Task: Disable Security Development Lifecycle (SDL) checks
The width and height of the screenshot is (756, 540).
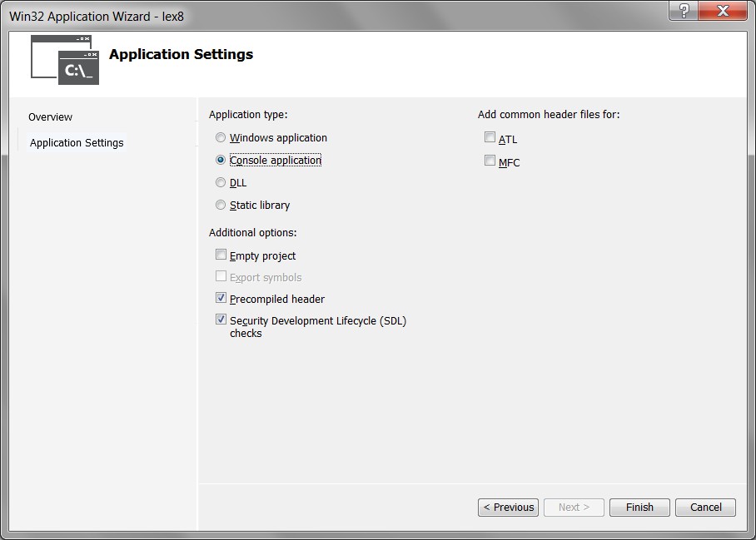Action: click(221, 320)
